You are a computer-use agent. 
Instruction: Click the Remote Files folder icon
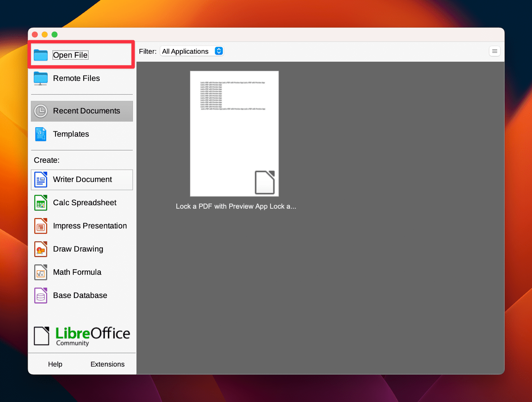(x=41, y=78)
